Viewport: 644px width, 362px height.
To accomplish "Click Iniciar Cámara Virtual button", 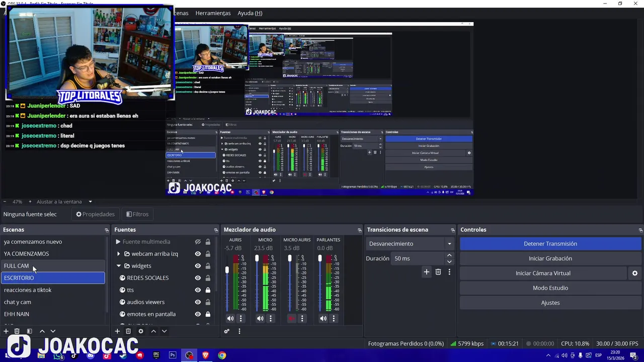I will point(543,273).
